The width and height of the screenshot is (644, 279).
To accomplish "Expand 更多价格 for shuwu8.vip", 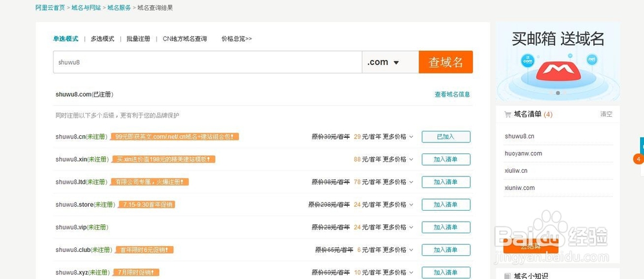I will [398, 227].
